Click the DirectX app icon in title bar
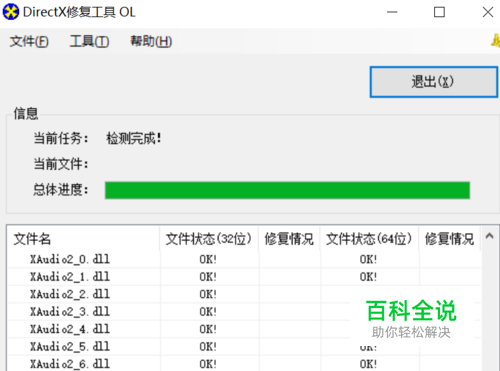Screen dimensions: 500x371 (11, 12)
